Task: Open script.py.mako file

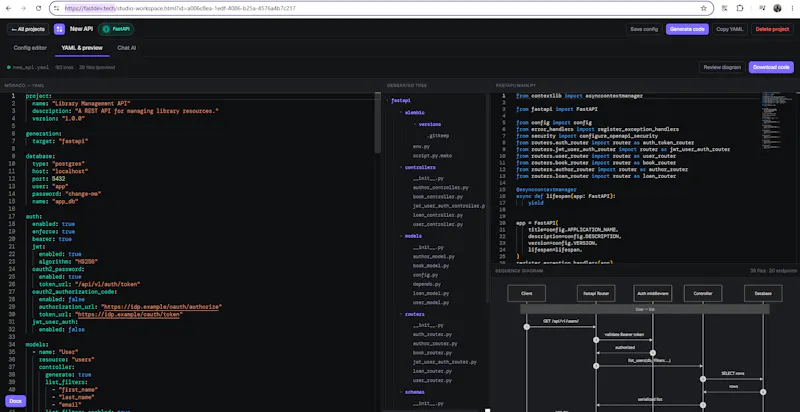Action: (432, 156)
